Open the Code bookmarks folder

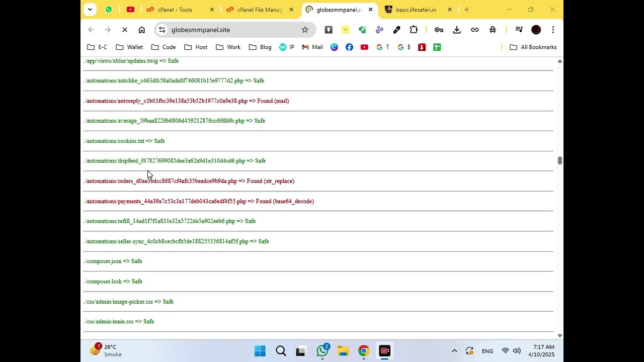(x=164, y=47)
